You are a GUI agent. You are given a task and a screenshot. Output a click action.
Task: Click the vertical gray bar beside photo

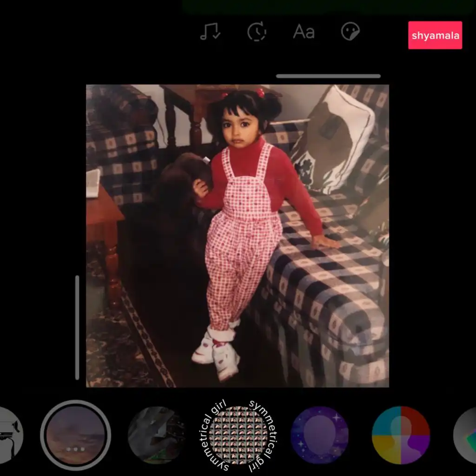click(77, 328)
